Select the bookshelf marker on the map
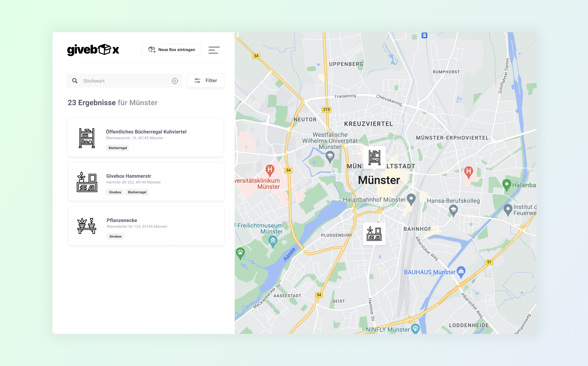Screen dimensions: 588x366 pos(374,158)
